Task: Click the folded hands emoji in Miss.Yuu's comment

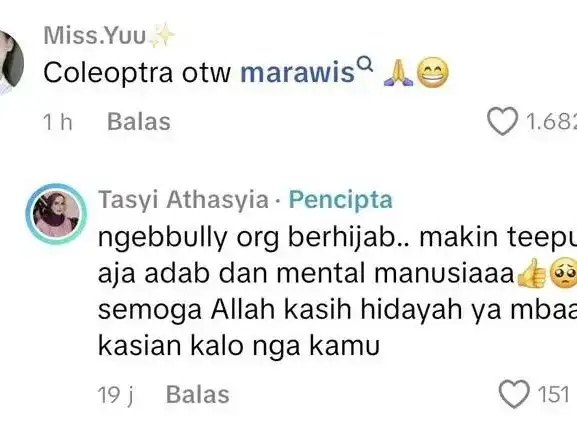Action: coord(398,73)
